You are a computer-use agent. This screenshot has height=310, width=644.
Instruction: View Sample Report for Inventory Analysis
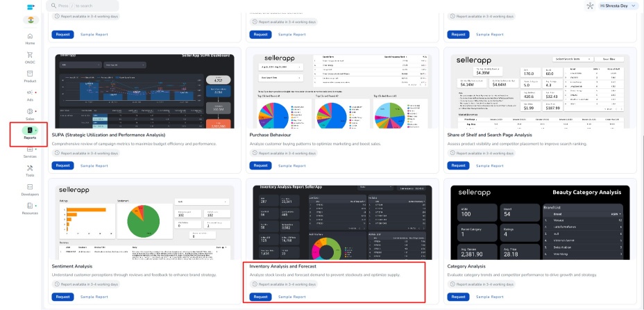pos(292,297)
